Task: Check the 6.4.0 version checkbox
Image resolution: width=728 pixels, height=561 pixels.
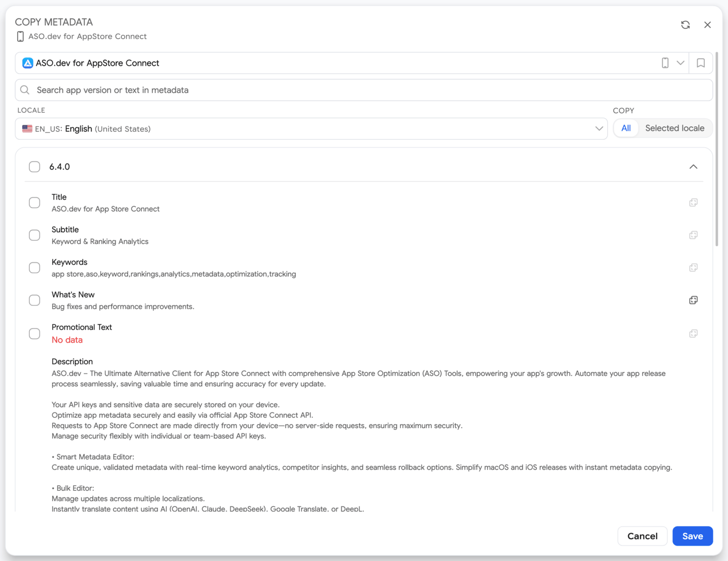Action: click(x=34, y=167)
